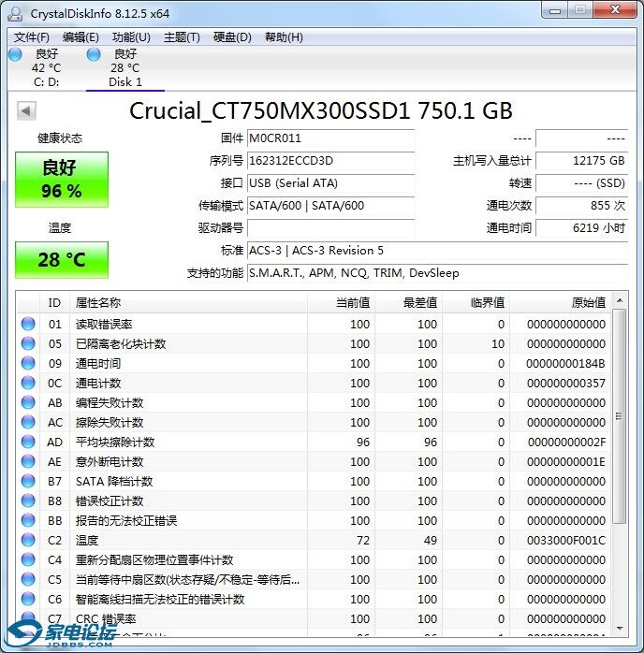Click the 最差值 column header
This screenshot has width=644, height=653.
pyautogui.click(x=409, y=303)
